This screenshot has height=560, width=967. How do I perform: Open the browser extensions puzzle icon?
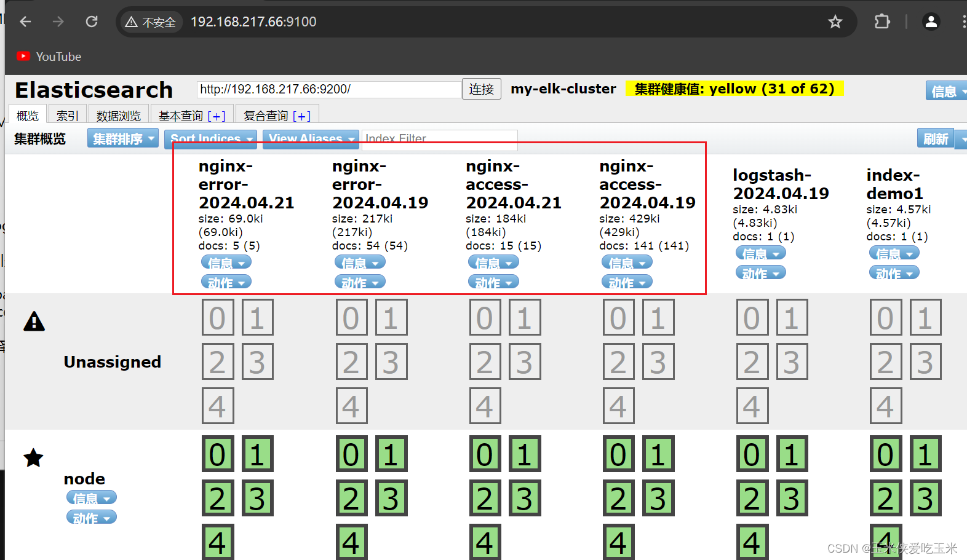882,22
